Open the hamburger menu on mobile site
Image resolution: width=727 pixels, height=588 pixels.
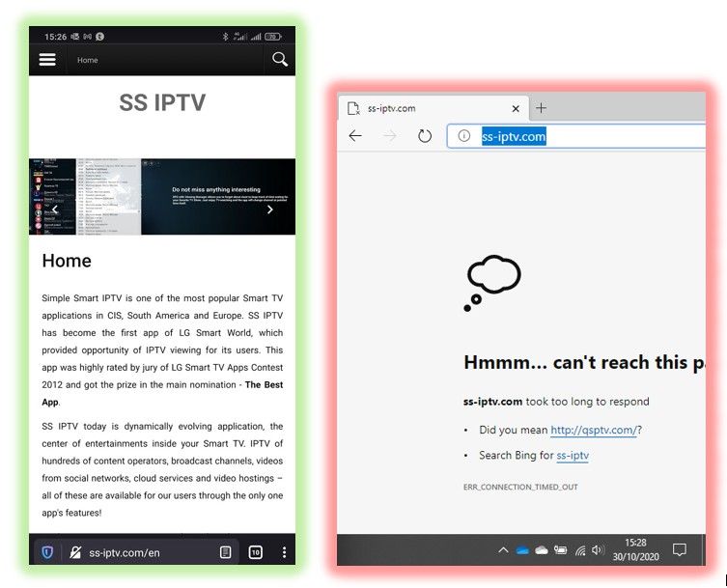coord(47,60)
